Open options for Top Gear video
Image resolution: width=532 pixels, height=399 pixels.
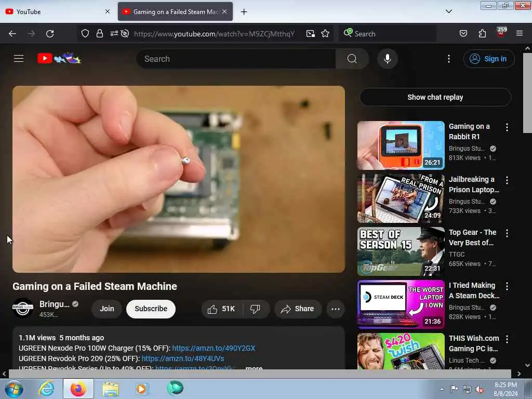pyautogui.click(x=507, y=233)
